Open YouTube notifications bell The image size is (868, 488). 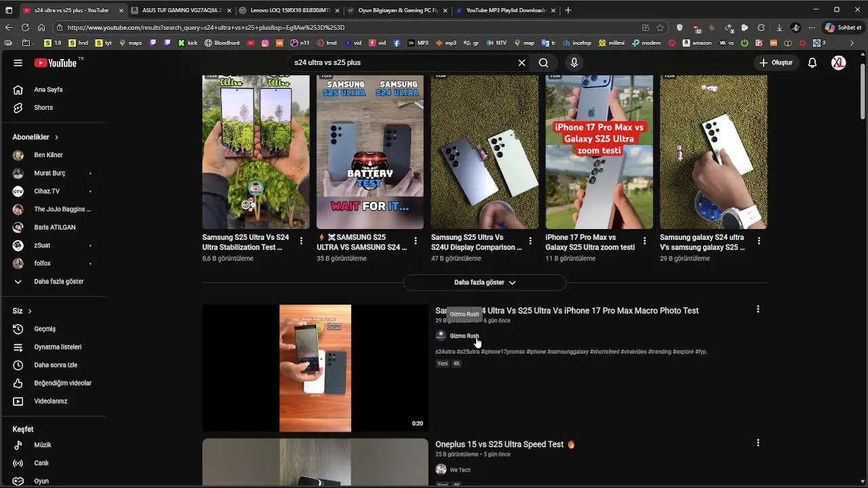pos(812,62)
